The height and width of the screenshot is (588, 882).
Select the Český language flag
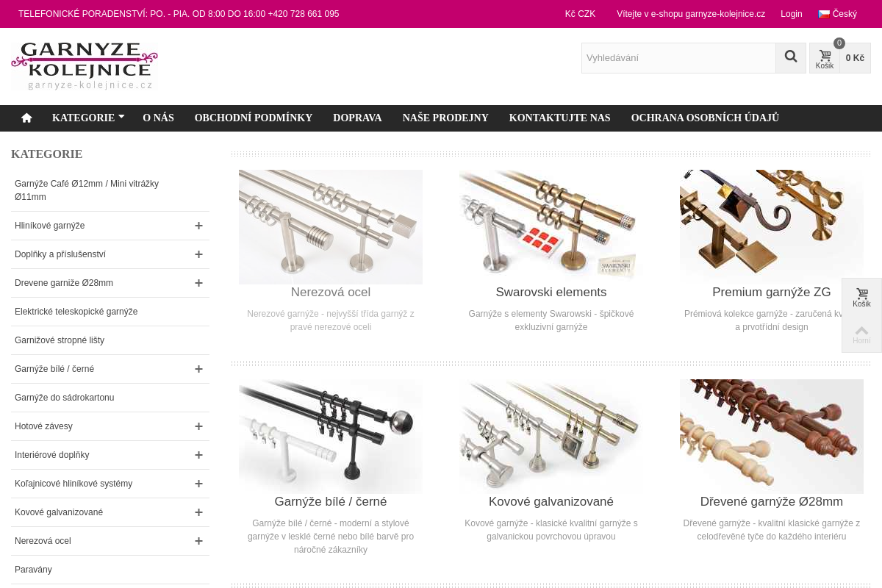pyautogui.click(x=838, y=14)
